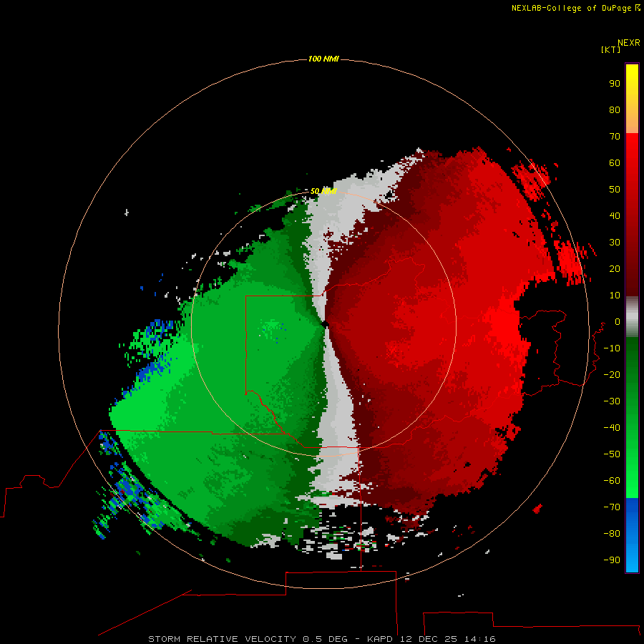Click the 60 value on the velocity scale
The height and width of the screenshot is (644, 644).
click(615, 162)
